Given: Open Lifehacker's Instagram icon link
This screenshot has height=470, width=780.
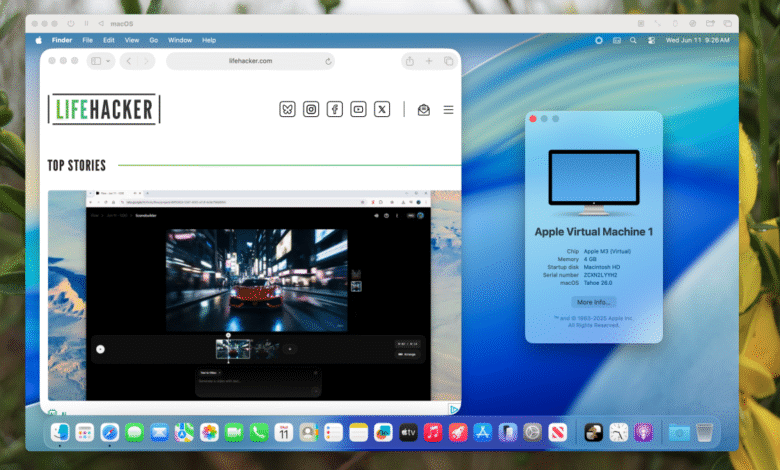Looking at the screenshot, I should [x=311, y=109].
